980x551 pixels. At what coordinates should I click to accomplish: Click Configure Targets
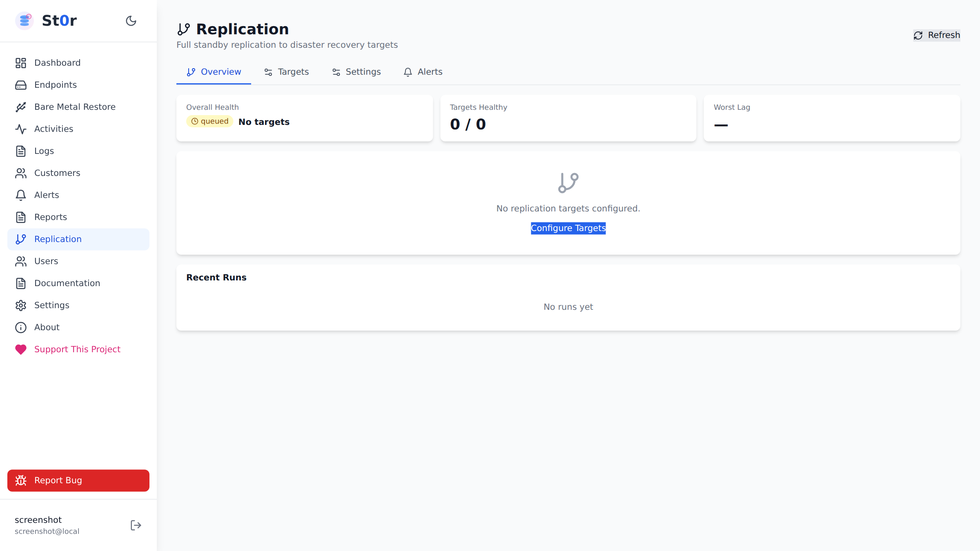568,228
